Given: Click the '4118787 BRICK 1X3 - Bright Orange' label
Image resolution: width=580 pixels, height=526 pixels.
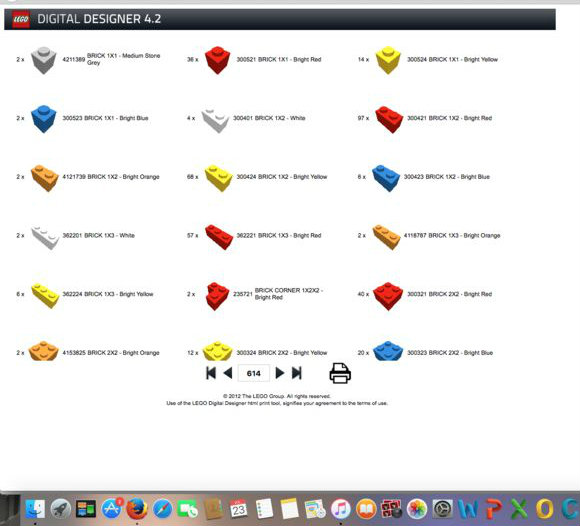Looking at the screenshot, I should pyautogui.click(x=452, y=236).
